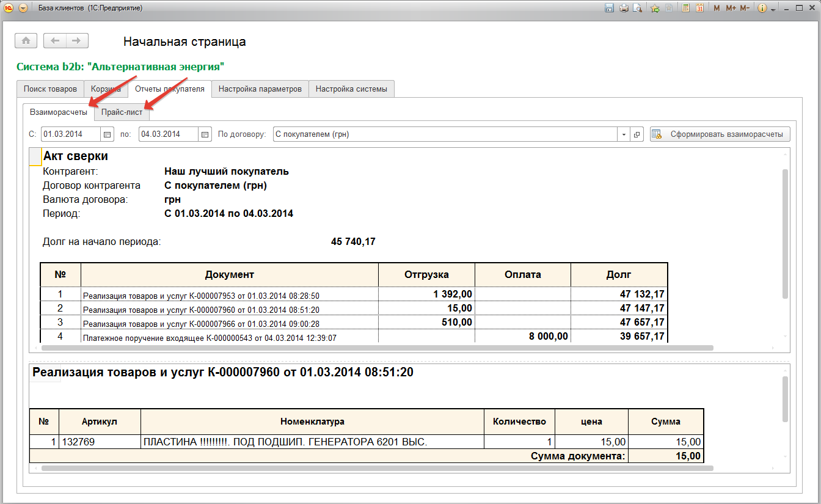The width and height of the screenshot is (821, 504).
Task: Open the Корзина tab
Action: 106,89
